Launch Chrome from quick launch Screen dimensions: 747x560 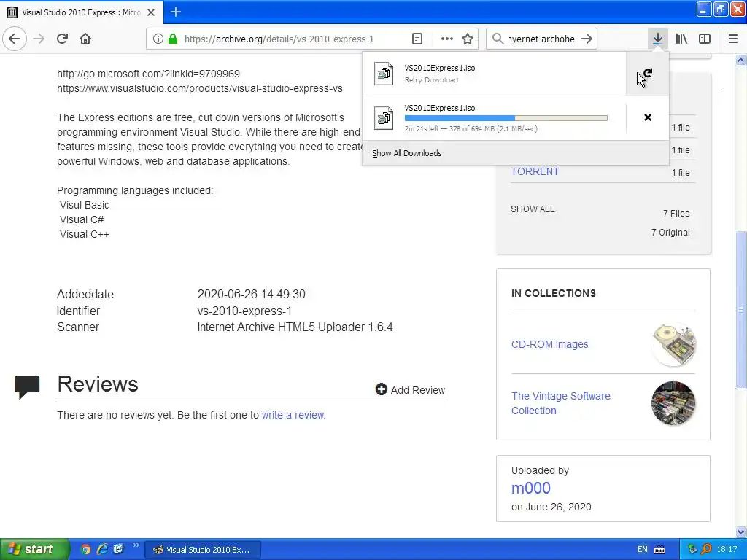(x=85, y=549)
